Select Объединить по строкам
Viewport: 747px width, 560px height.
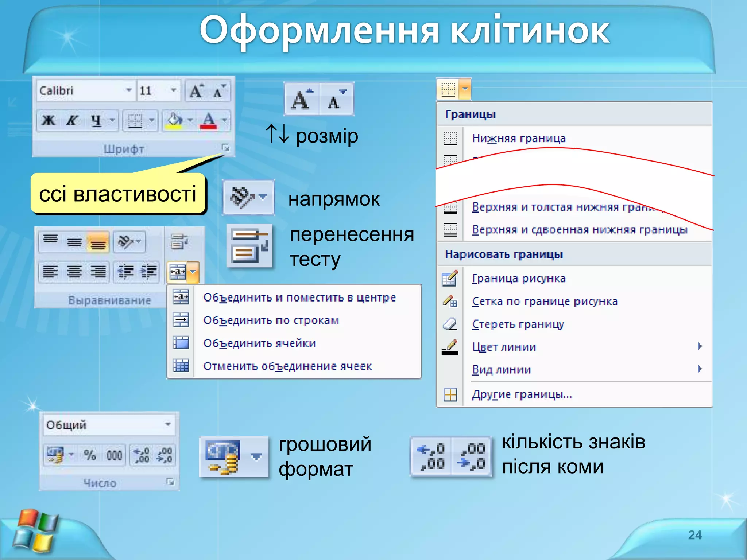tap(294, 320)
